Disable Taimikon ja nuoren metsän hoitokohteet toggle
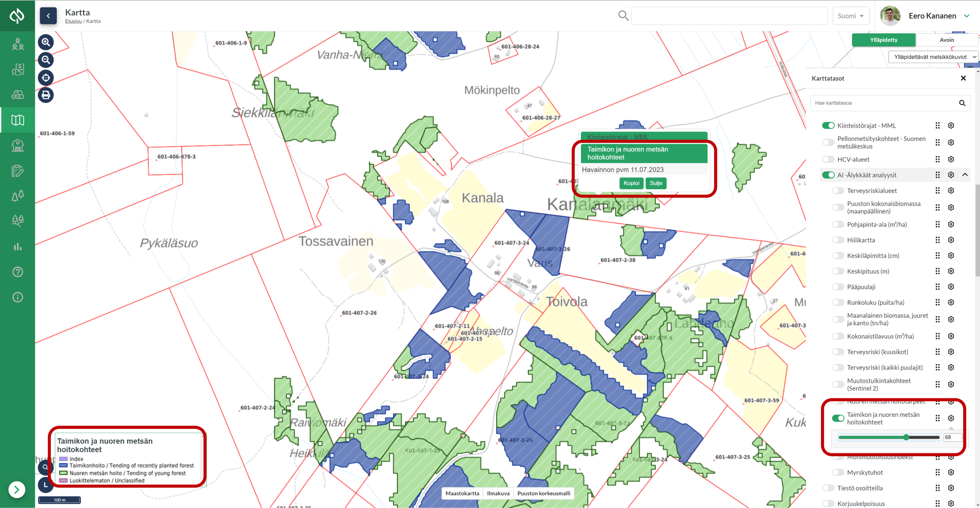 [838, 418]
